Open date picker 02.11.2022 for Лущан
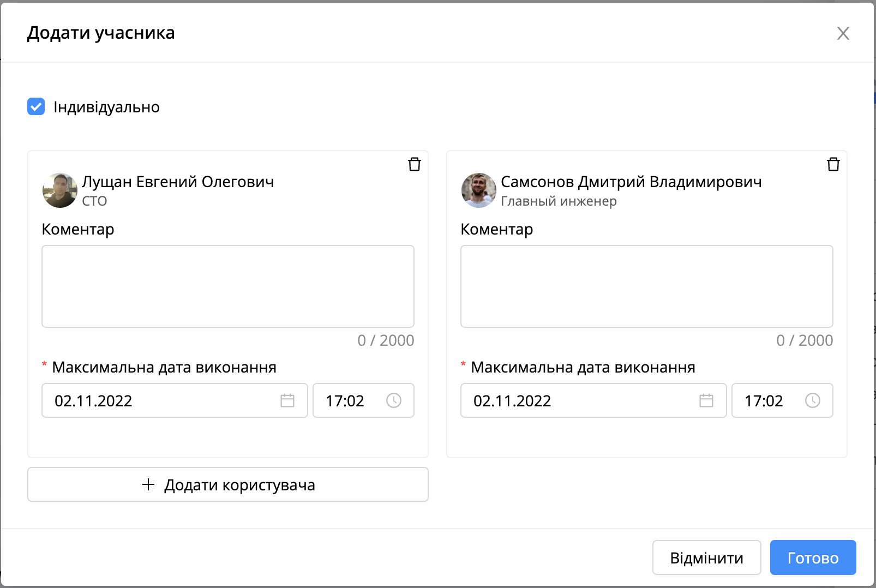 [x=175, y=400]
